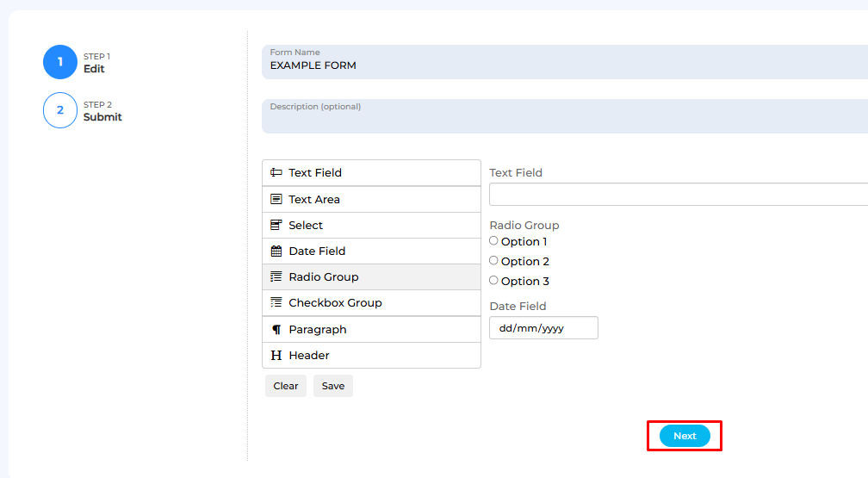Select the Option 2 radio button
This screenshot has width=868, height=478.
[493, 260]
